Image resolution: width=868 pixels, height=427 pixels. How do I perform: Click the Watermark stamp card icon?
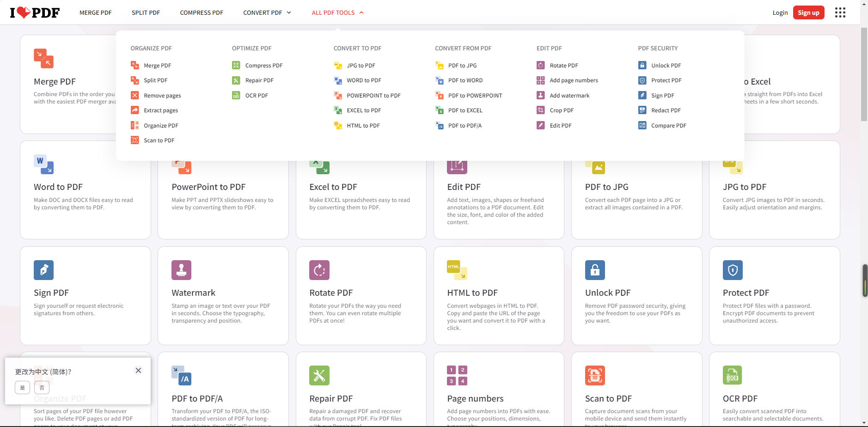tap(181, 270)
